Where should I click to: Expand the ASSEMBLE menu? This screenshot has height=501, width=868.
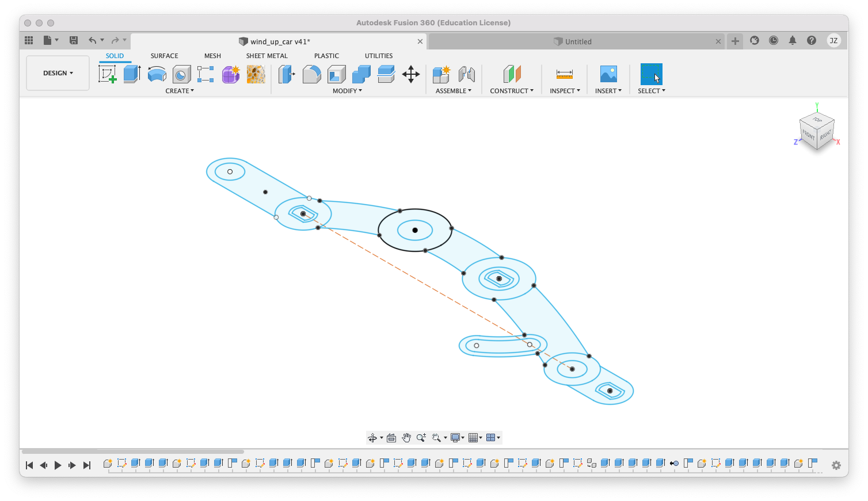454,91
